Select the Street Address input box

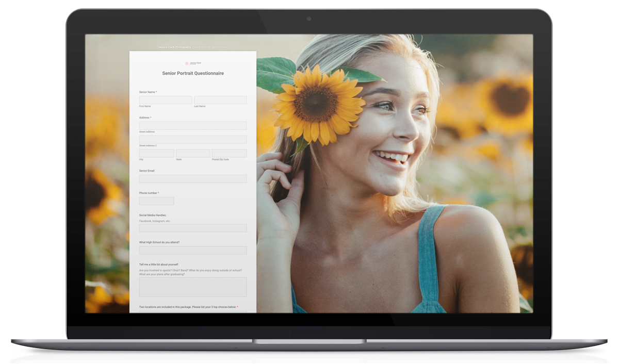(193, 125)
